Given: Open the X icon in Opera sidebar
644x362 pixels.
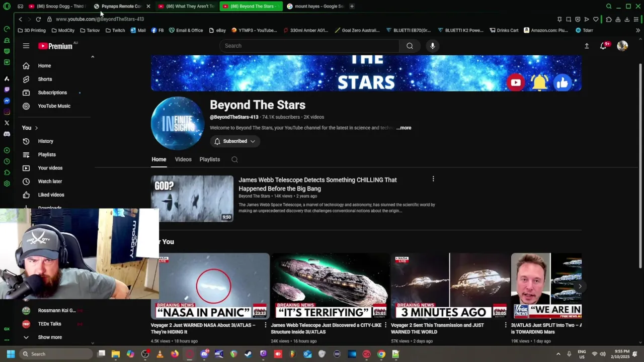Looking at the screenshot, I should [7, 123].
